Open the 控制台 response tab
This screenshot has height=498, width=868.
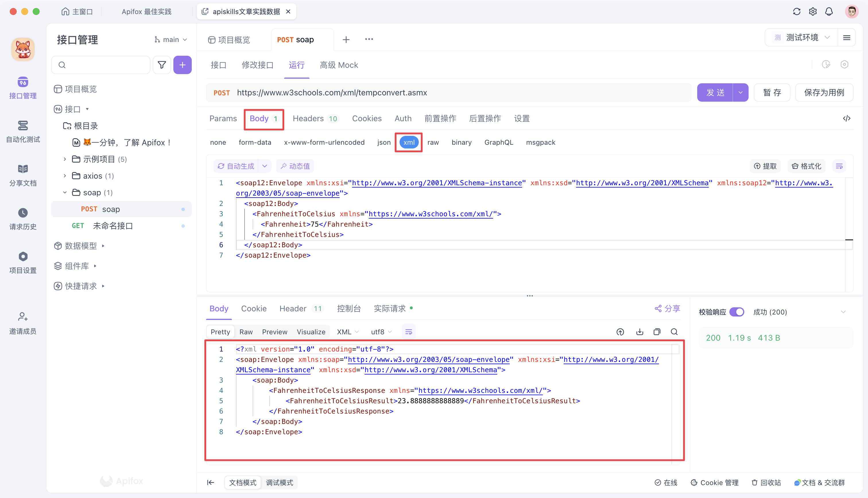pyautogui.click(x=349, y=308)
